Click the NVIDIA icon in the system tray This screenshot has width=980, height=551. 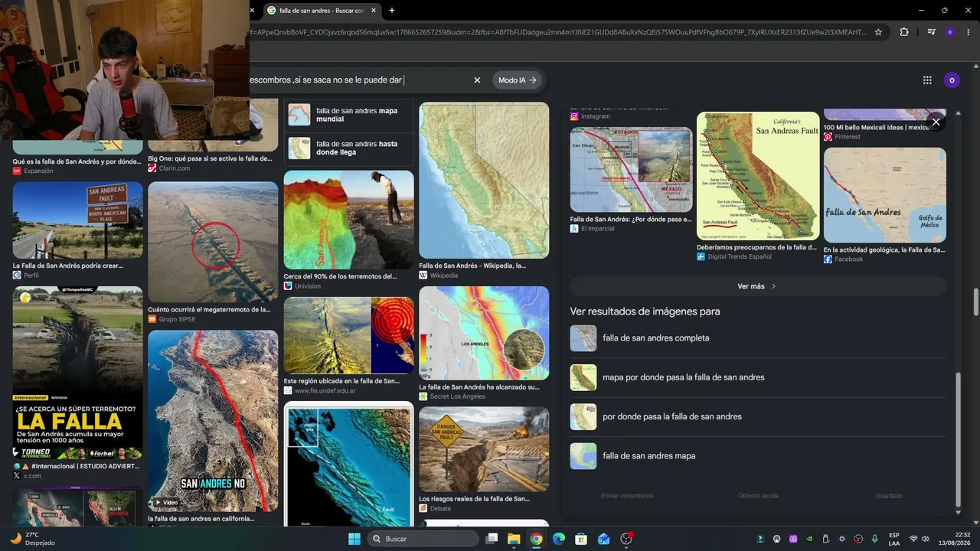coord(809,539)
